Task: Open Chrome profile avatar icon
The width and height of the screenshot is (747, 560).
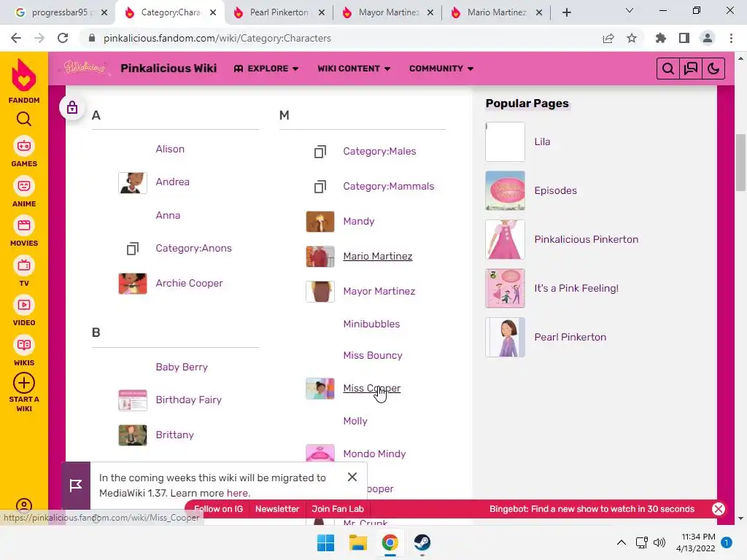Action: (708, 38)
